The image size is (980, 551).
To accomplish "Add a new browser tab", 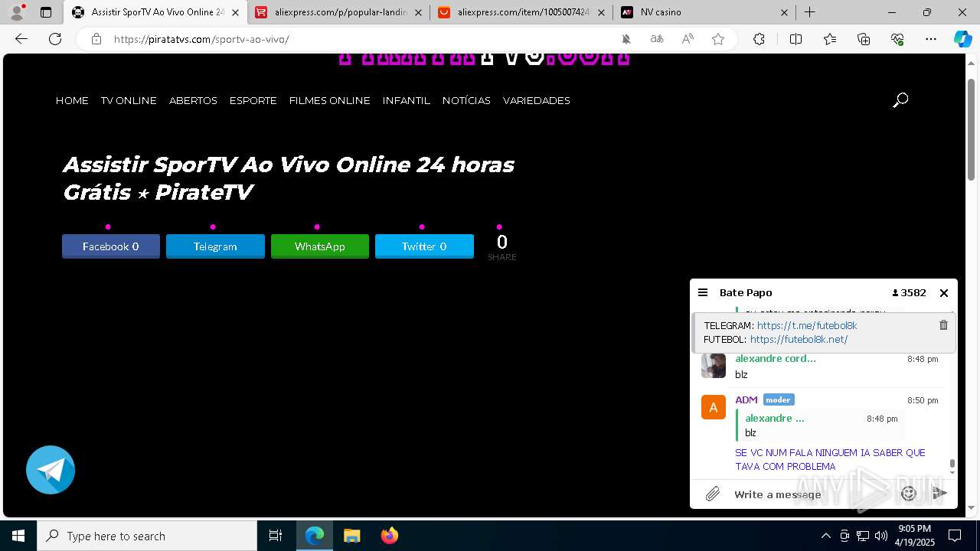I will tap(809, 12).
